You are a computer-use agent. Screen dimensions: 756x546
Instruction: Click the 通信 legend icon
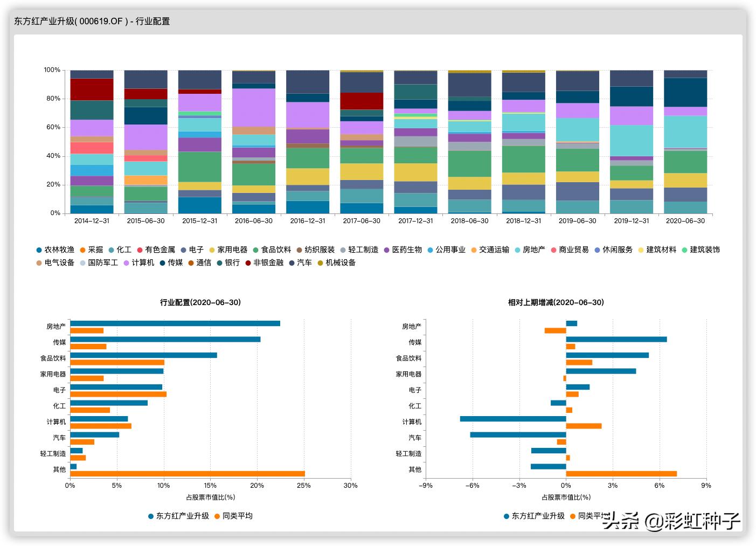pos(190,262)
